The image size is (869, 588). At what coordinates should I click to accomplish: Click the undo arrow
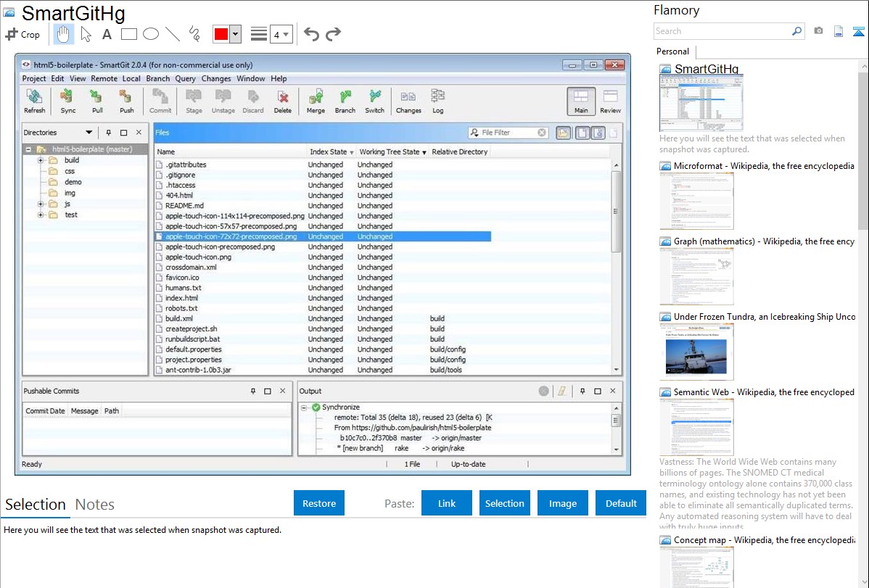311,34
